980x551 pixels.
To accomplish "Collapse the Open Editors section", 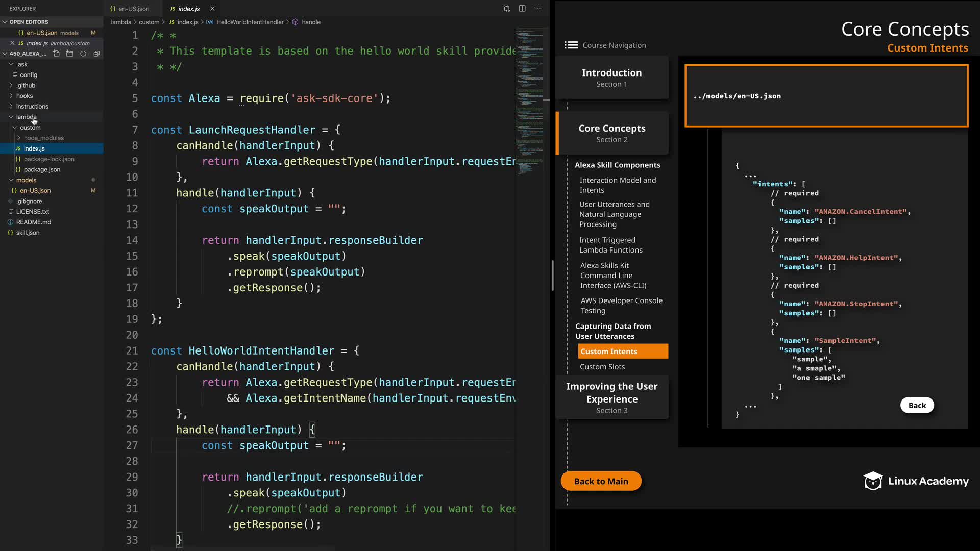I will coord(5,22).
